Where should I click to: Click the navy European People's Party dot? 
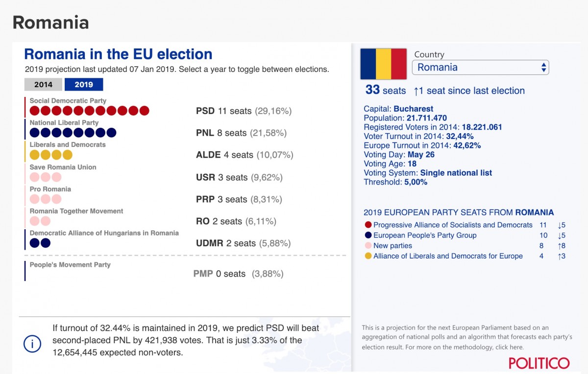point(368,235)
